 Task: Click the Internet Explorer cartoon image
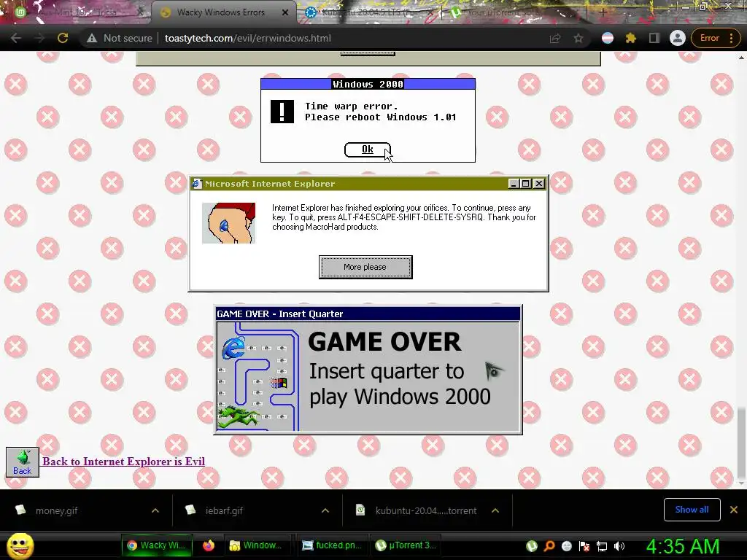point(228,223)
